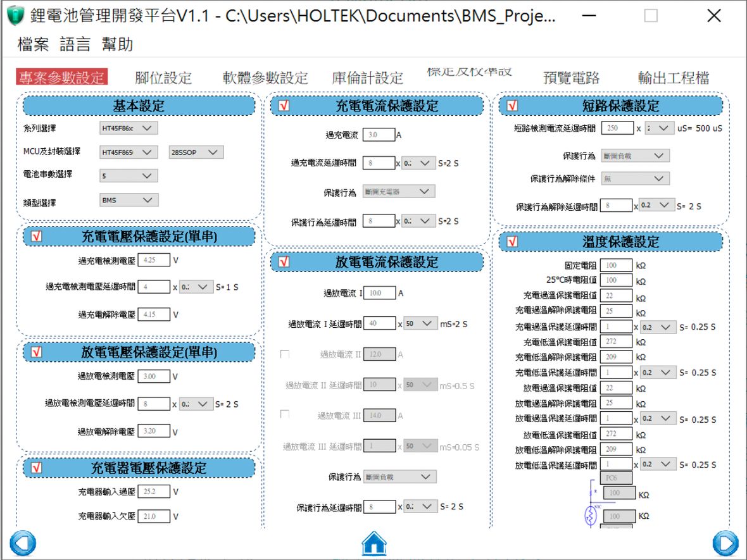
Task: Open the 系列選擇 dropdown
Action: (x=129, y=128)
